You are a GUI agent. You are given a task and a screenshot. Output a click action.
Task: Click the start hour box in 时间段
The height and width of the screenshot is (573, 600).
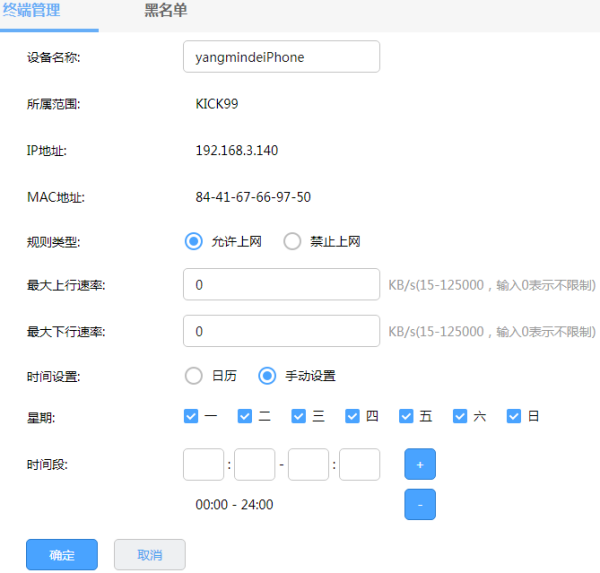(x=204, y=465)
